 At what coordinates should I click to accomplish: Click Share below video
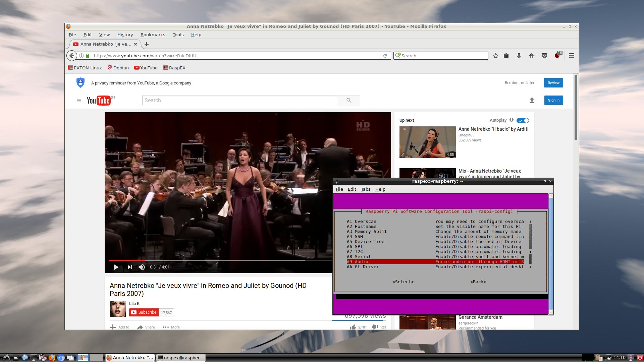click(x=146, y=327)
